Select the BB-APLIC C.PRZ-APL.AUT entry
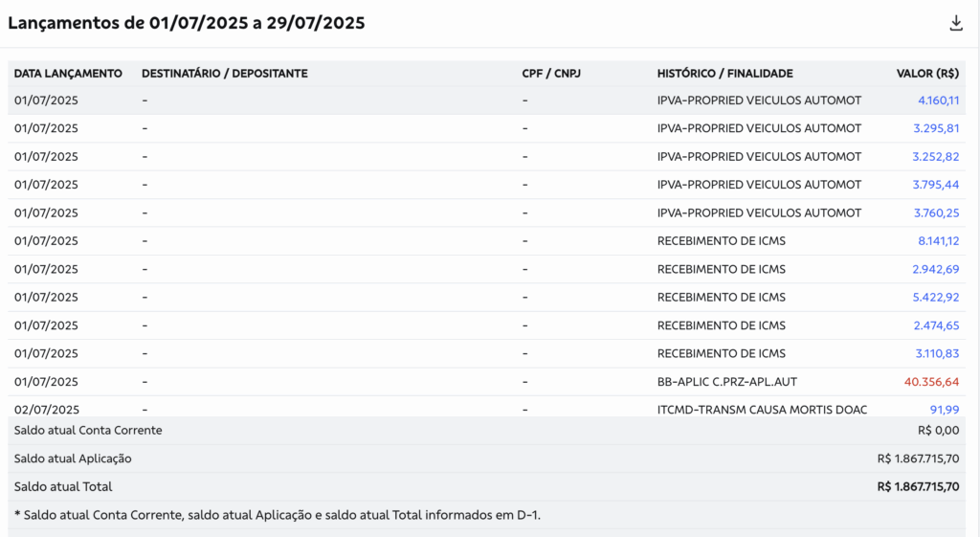Viewport: 980px width, 537px height. coord(726,382)
